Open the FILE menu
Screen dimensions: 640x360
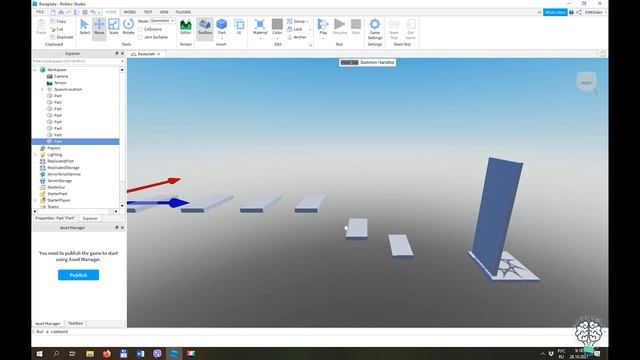tap(40, 12)
